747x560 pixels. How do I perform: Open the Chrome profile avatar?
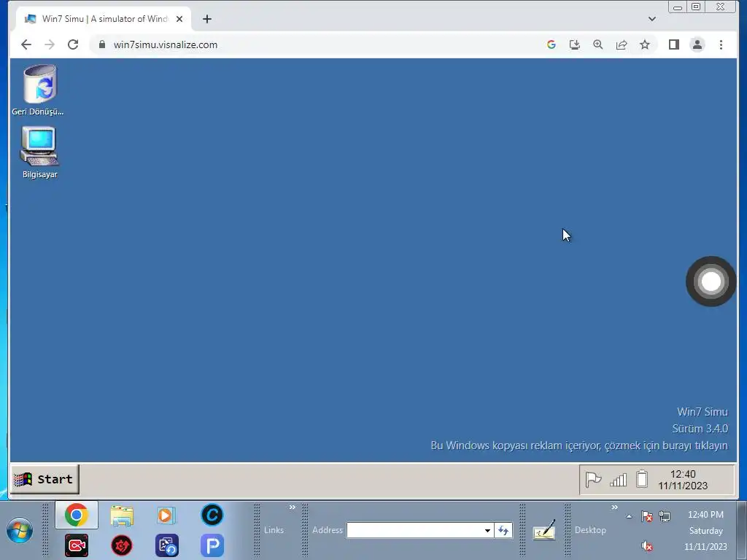click(697, 44)
